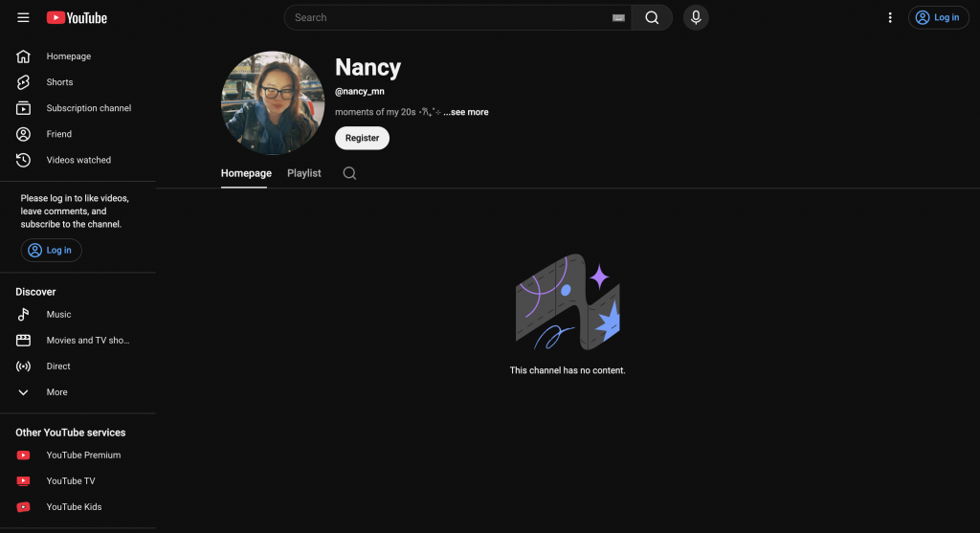
Task: Click the sidebar Log in button
Action: (52, 250)
